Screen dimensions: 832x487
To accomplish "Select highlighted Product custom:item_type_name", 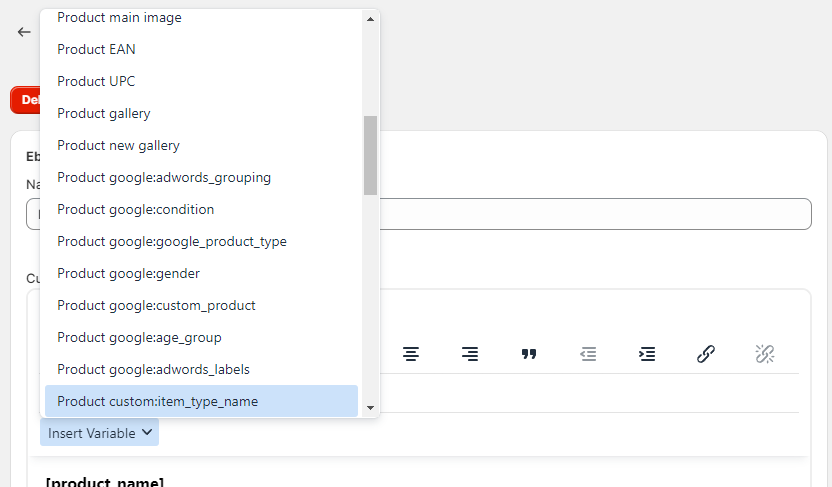I will (202, 401).
